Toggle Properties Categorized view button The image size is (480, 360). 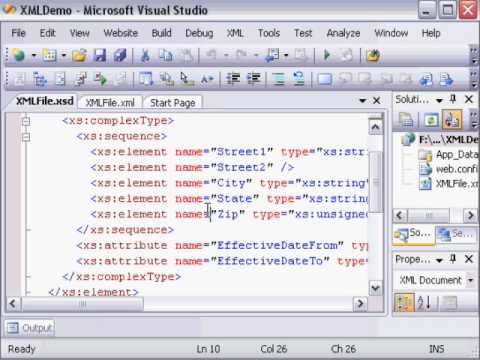tap(404, 302)
